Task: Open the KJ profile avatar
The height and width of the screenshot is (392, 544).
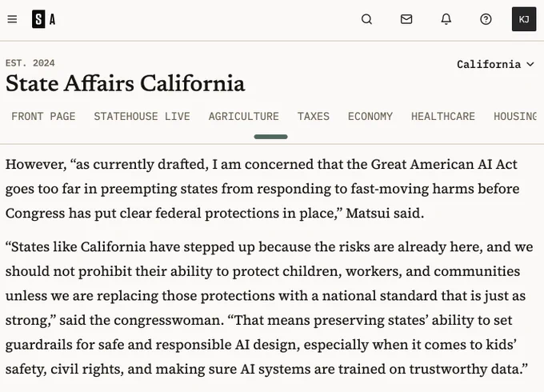Action: click(x=524, y=19)
